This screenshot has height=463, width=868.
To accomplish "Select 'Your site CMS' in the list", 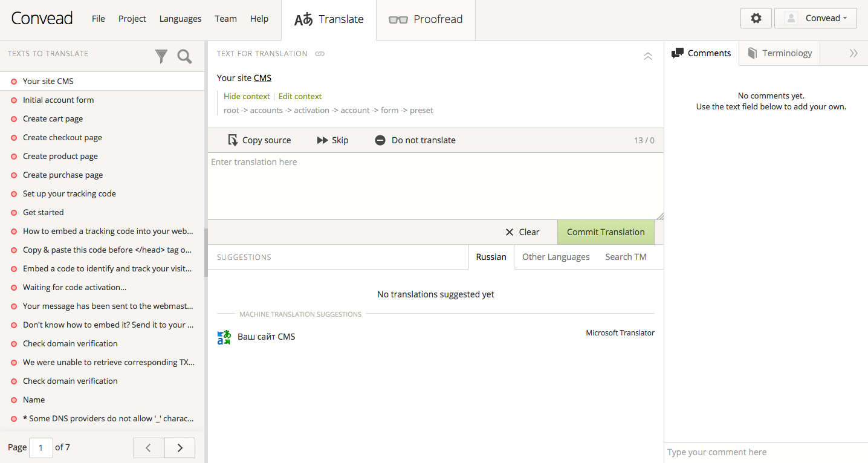I will point(102,81).
